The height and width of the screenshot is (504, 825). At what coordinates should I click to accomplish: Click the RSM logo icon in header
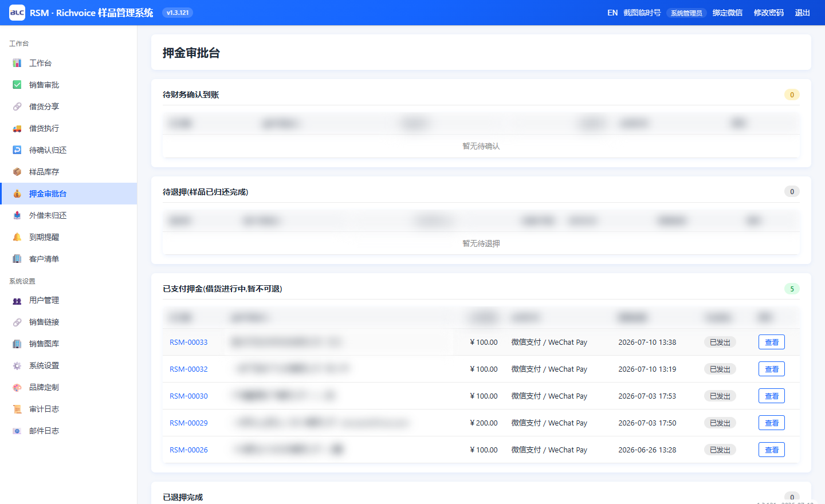pyautogui.click(x=17, y=13)
